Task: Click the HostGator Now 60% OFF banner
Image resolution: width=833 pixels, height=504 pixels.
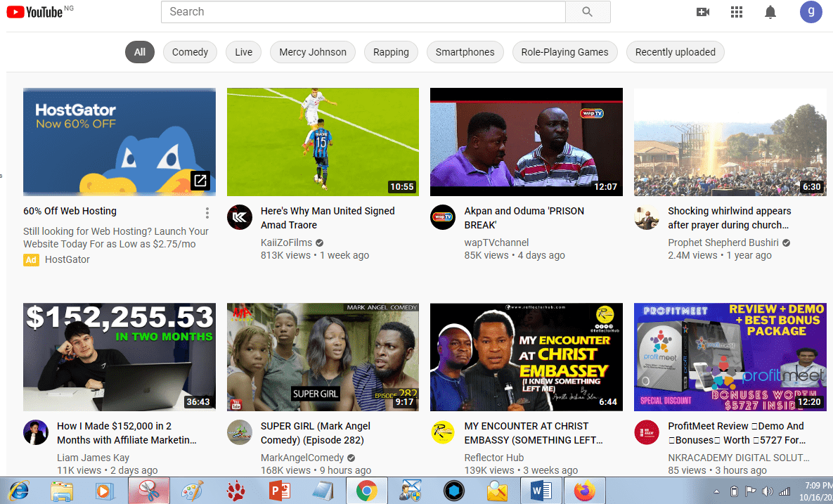Action: tap(120, 142)
